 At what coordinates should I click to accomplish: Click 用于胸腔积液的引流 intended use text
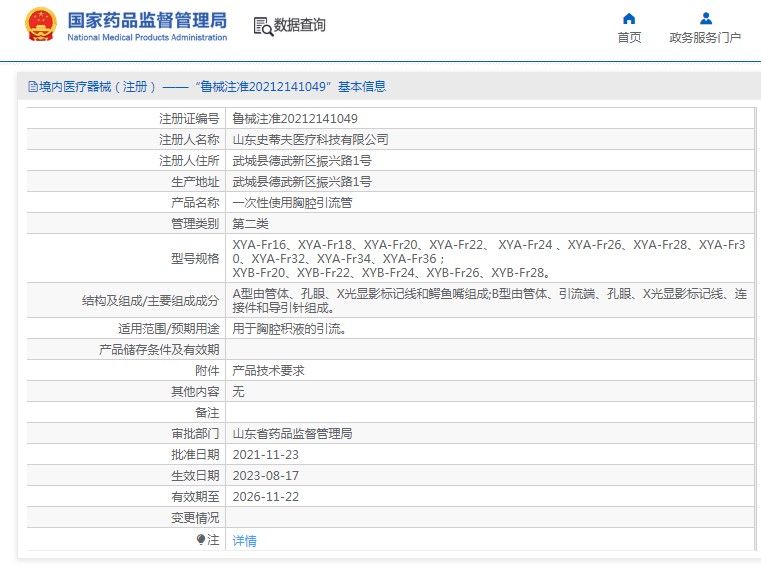289,329
